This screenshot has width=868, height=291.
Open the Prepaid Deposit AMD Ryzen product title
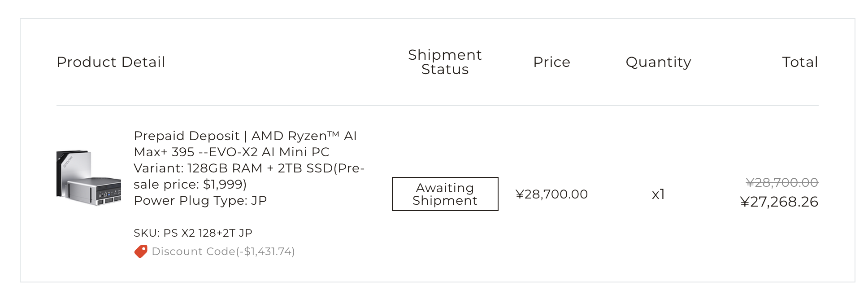pos(245,144)
